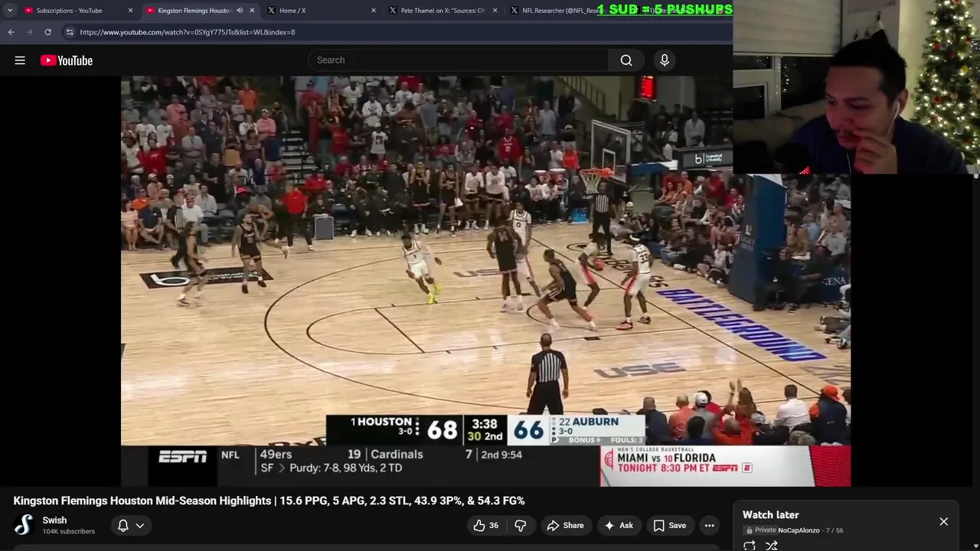This screenshot has width=980, height=551.
Task: Close the Home / X tab
Action: 374,11
